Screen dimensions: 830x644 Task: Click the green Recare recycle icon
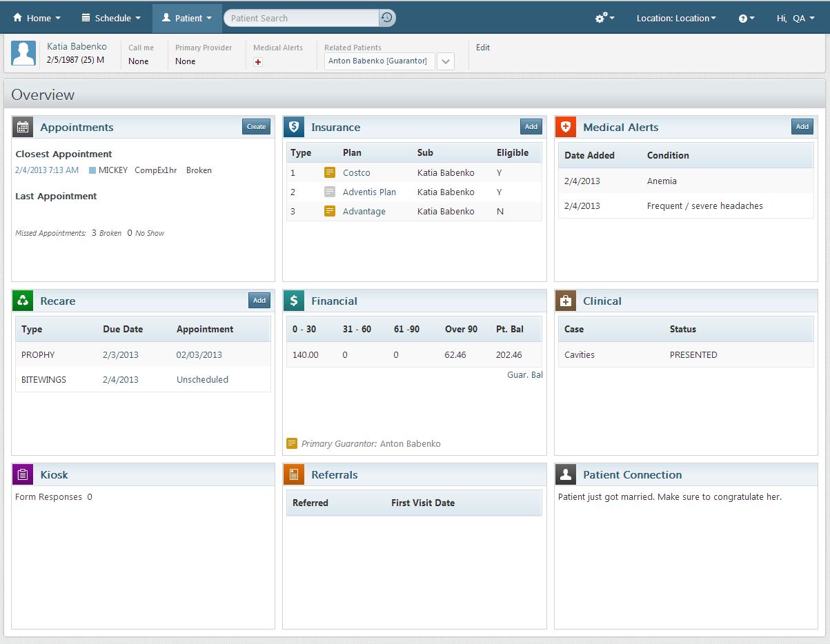pos(23,301)
